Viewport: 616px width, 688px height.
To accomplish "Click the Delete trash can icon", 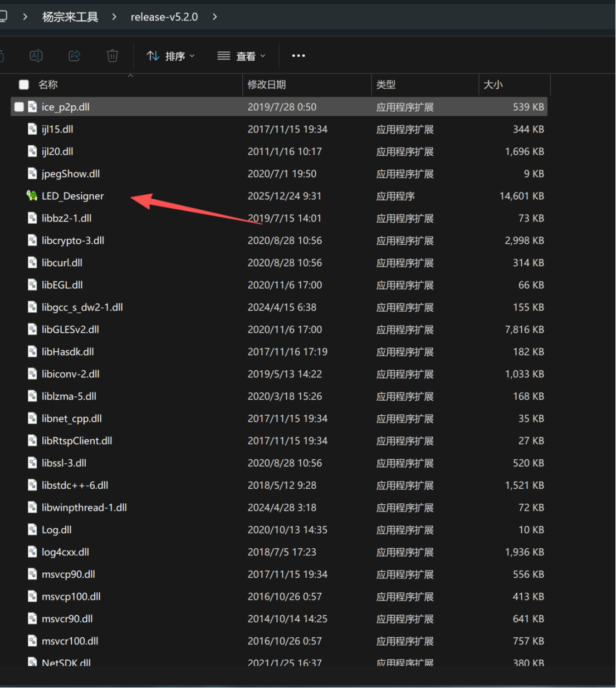I will (113, 56).
